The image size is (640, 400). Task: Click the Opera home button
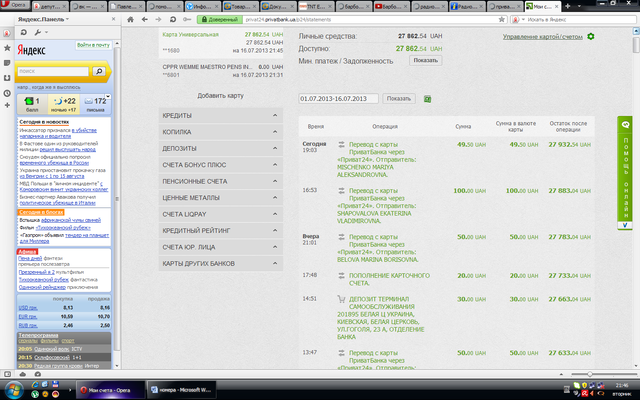tap(130, 19)
